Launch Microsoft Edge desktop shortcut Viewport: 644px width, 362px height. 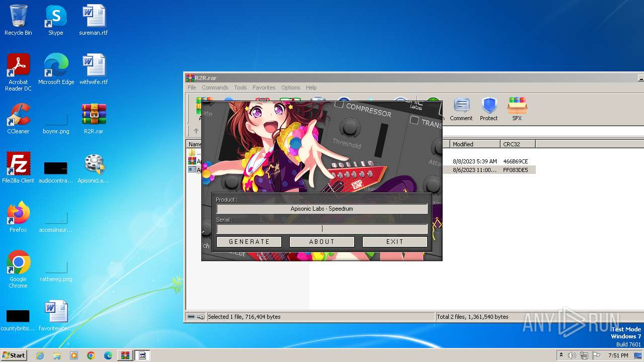point(56,70)
